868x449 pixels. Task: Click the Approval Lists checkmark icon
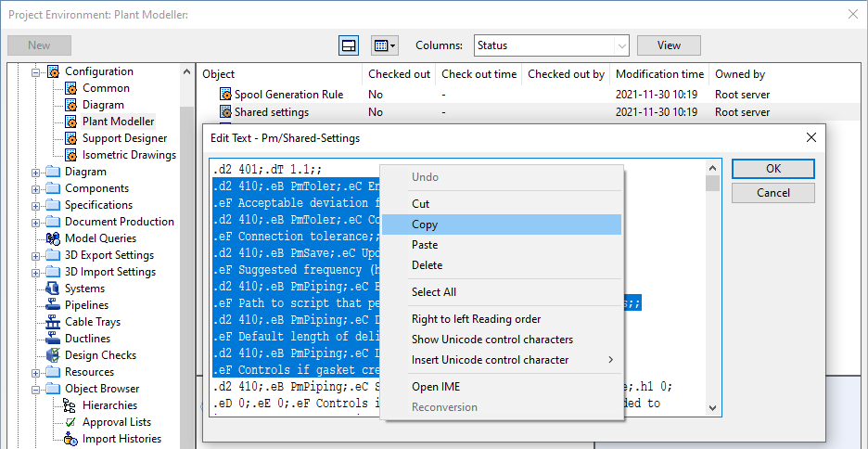70,422
